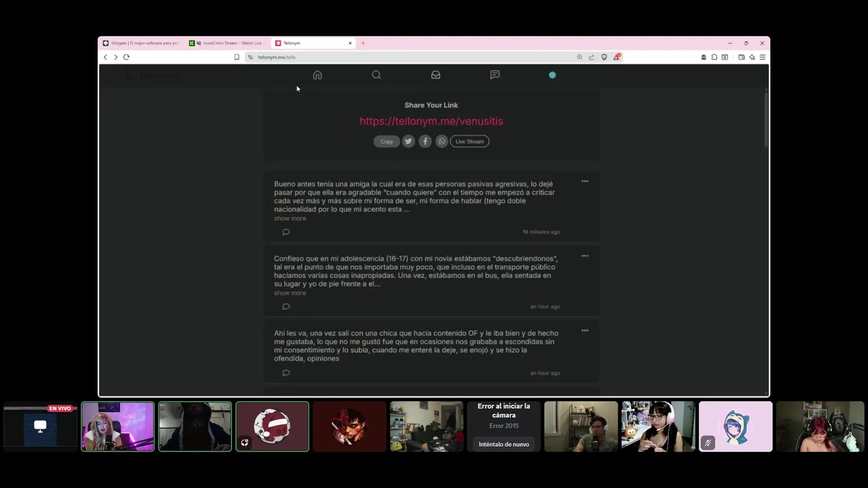Screen dimensions: 868x488
Task: Switch to the Widgets browser tab
Action: point(141,43)
